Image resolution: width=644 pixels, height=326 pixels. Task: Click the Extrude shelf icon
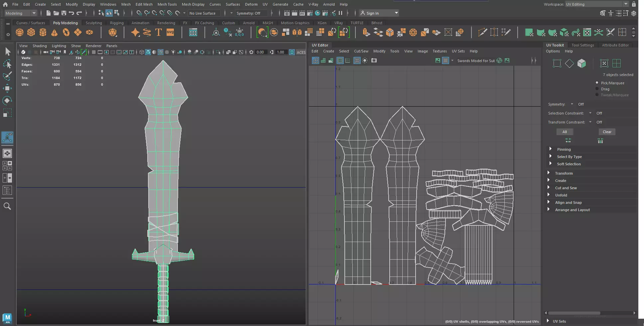[x=366, y=32]
